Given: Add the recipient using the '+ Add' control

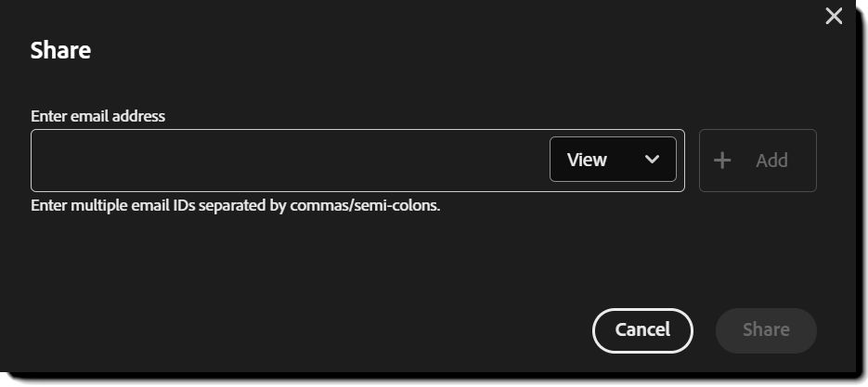Looking at the screenshot, I should 758,160.
